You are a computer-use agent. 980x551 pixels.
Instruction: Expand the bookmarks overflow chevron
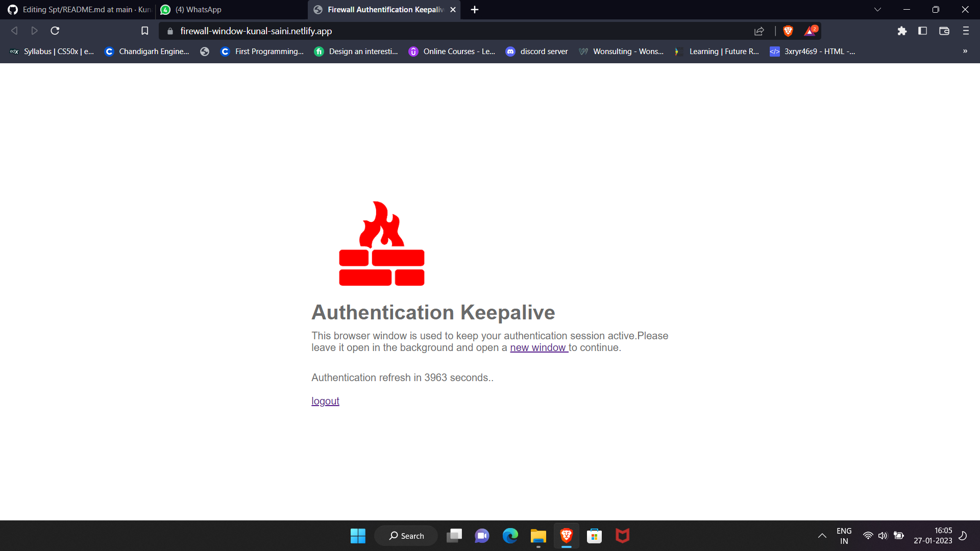click(965, 51)
